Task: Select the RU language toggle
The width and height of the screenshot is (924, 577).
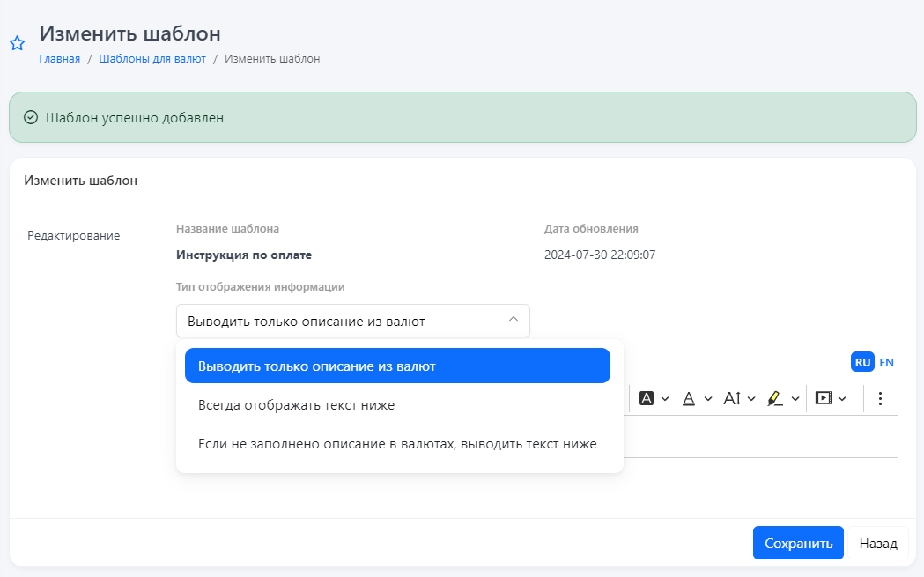Action: click(862, 362)
